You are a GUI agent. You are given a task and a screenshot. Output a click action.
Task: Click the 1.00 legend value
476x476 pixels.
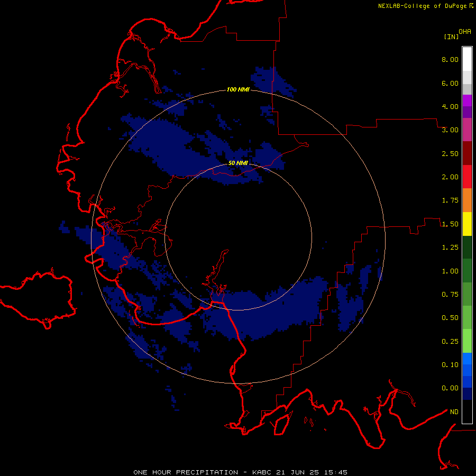click(x=450, y=271)
